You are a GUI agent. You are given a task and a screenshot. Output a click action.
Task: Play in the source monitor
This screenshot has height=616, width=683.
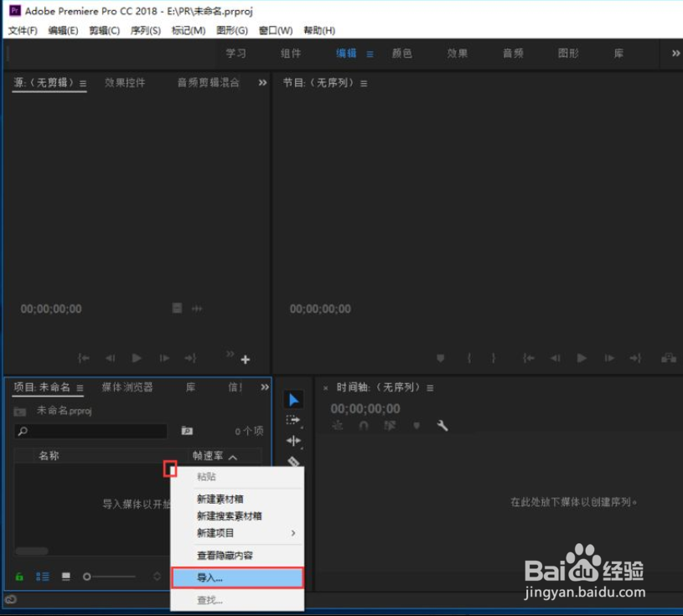pyautogui.click(x=137, y=358)
